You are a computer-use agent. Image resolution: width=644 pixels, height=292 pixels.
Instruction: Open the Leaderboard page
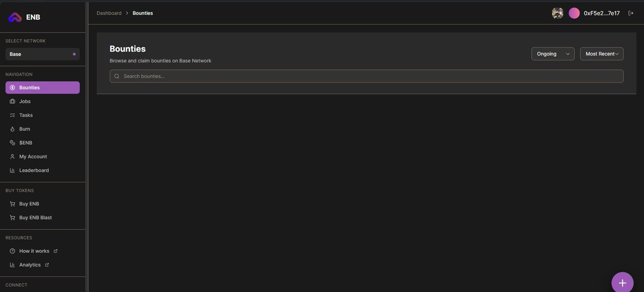pyautogui.click(x=42, y=170)
